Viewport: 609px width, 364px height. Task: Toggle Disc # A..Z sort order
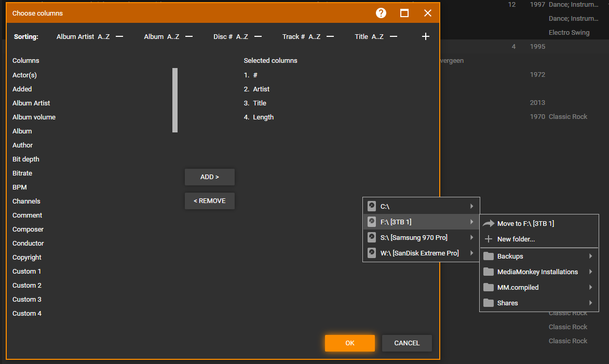[242, 37]
